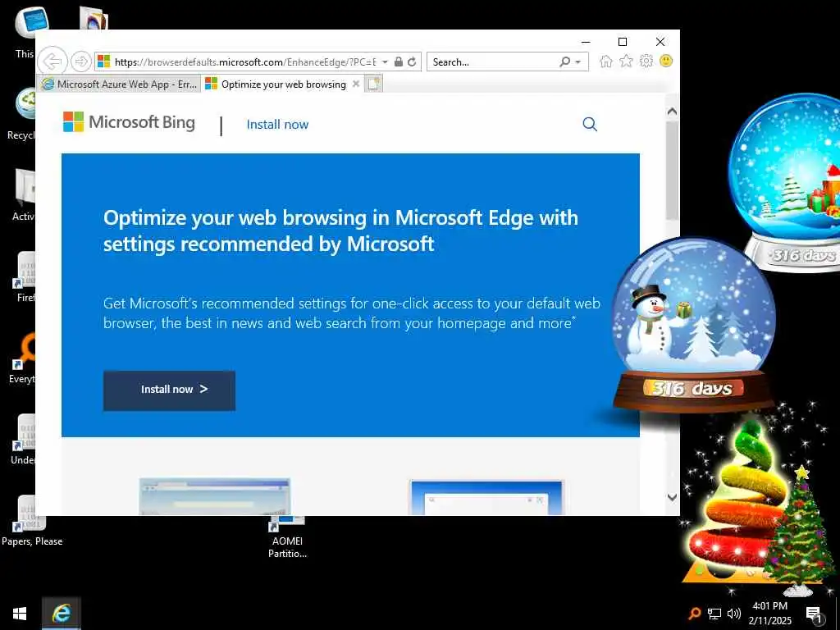The height and width of the screenshot is (630, 840).
Task: Click the Microsoft Bing logo
Action: pos(129,122)
